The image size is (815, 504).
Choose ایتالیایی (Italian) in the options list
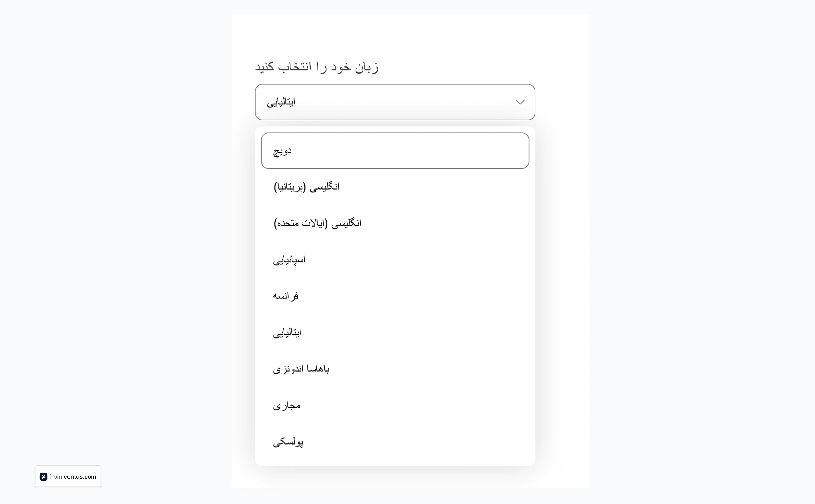click(x=287, y=333)
